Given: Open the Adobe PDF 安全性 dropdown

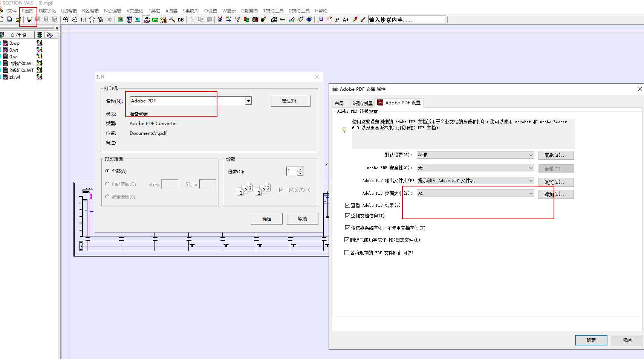Looking at the screenshot, I should click(x=476, y=168).
